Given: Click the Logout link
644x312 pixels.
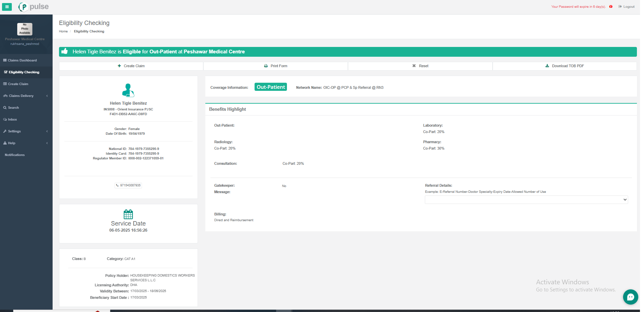Looking at the screenshot, I should pyautogui.click(x=626, y=7).
